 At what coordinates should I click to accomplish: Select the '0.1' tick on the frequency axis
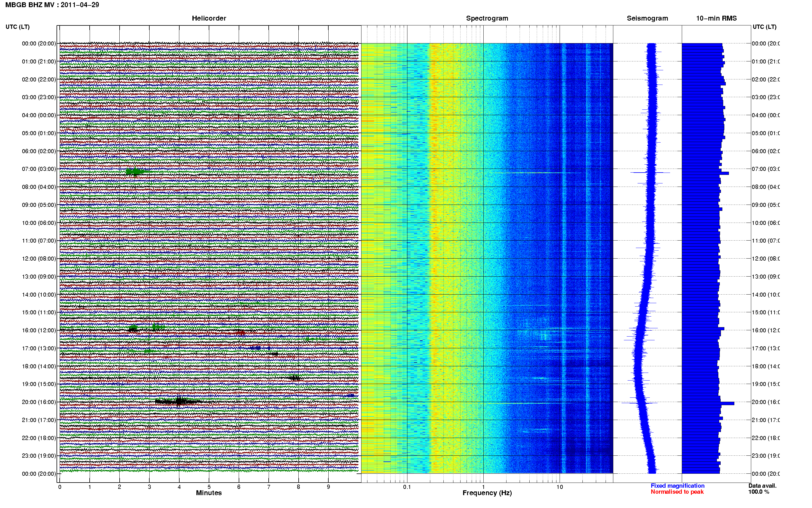point(407,487)
